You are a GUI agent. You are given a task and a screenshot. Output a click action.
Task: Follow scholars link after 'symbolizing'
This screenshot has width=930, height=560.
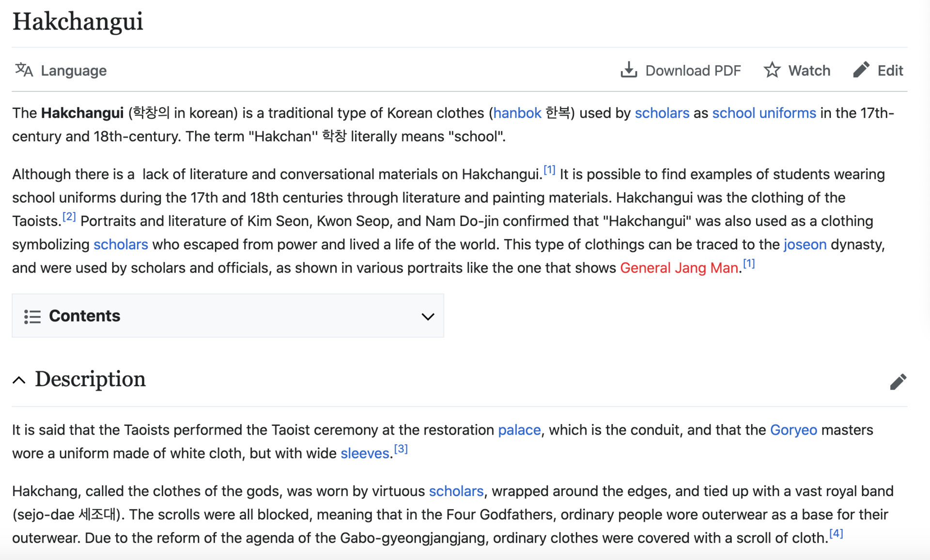(x=121, y=244)
